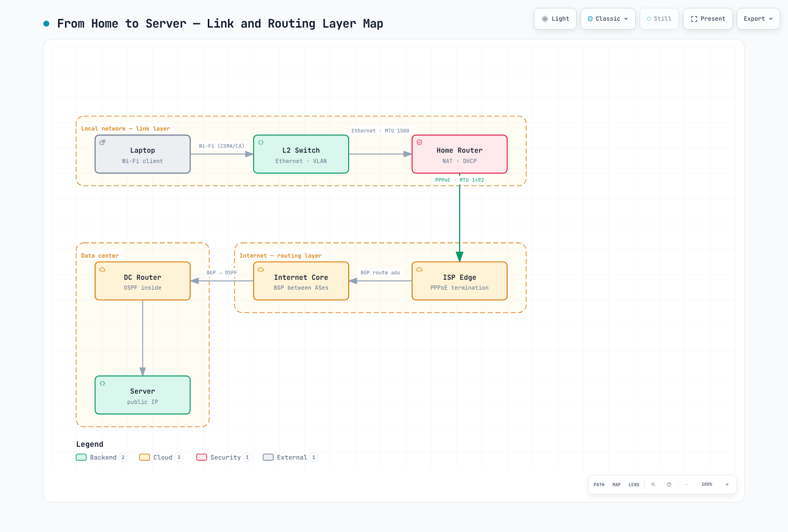788x532 pixels.
Task: Click the 'BGP route ads' edge label
Action: [x=380, y=273]
